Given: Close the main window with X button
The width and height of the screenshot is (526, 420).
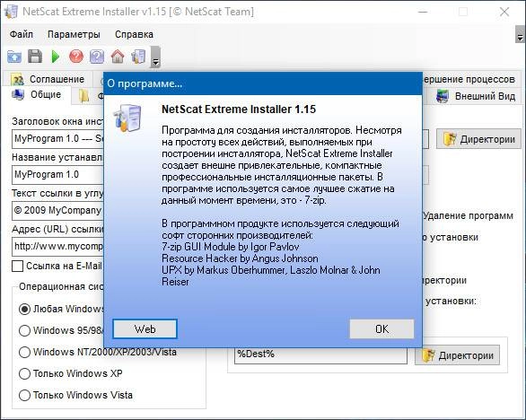Looking at the screenshot, I should (x=504, y=12).
